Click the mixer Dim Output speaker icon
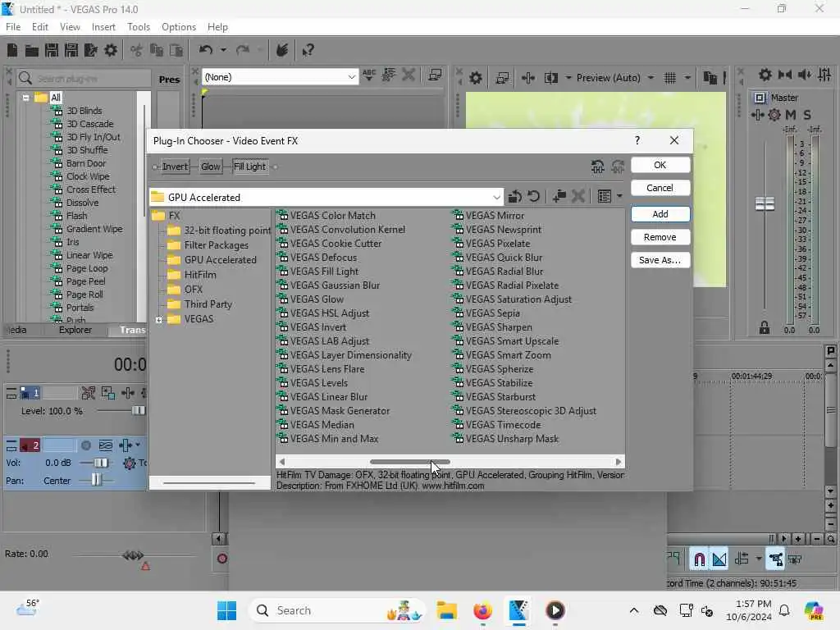Screen dimensions: 840x630 (804, 75)
